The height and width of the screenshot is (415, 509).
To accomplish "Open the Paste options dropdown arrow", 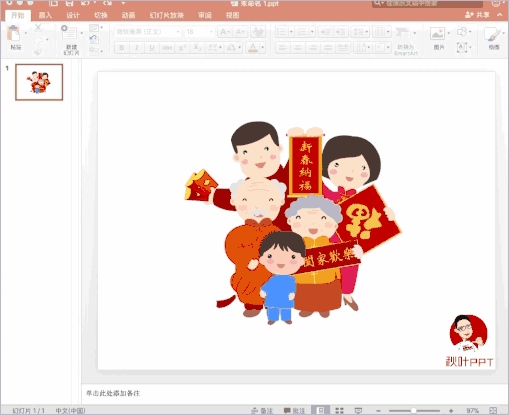I will pos(26,33).
